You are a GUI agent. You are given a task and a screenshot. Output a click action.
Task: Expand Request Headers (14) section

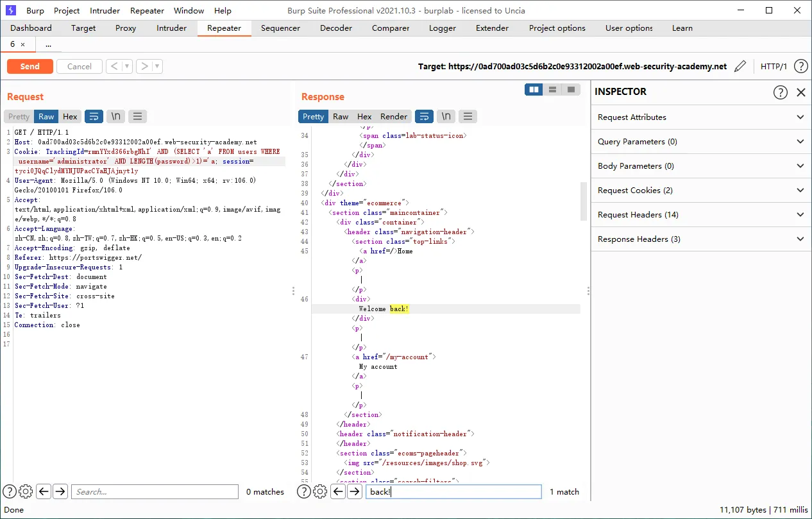coord(700,214)
